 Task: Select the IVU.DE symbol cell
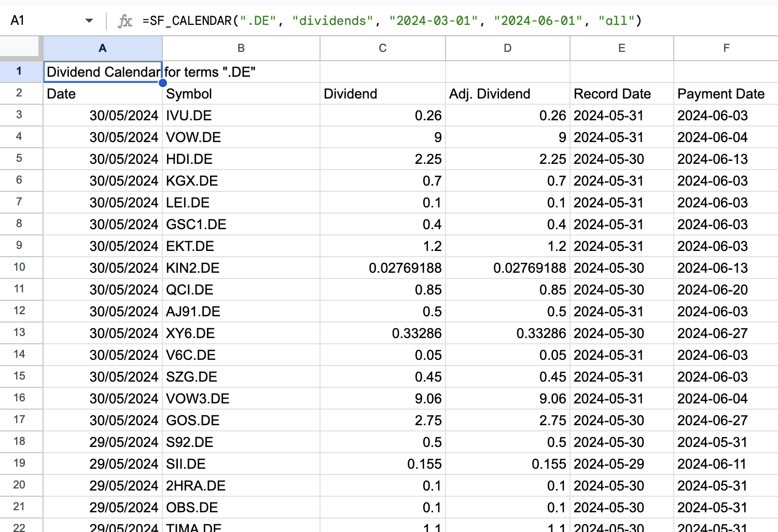click(x=241, y=116)
